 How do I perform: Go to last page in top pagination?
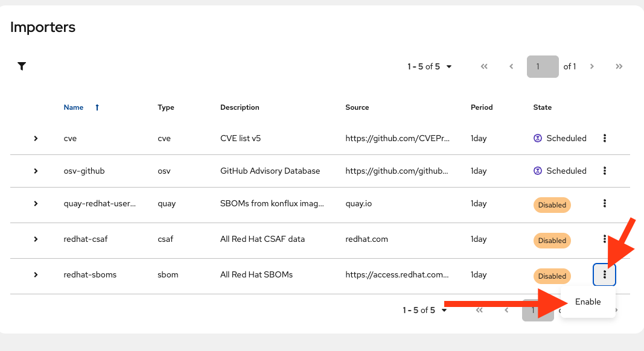pyautogui.click(x=619, y=66)
